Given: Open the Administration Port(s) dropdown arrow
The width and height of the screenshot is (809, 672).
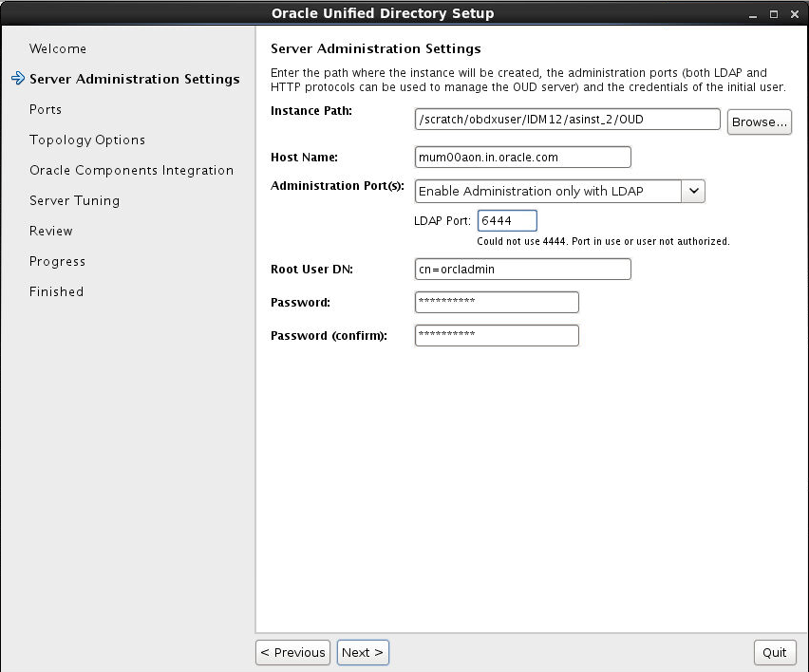Looking at the screenshot, I should coord(693,191).
